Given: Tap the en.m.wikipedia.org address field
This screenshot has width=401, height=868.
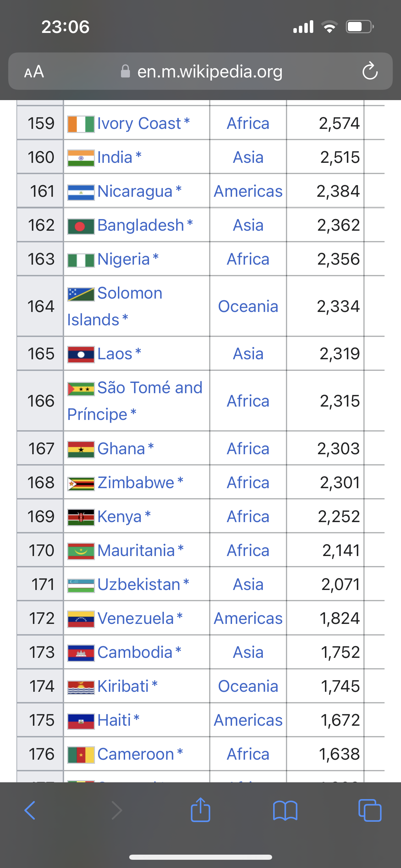Looking at the screenshot, I should coord(200,71).
